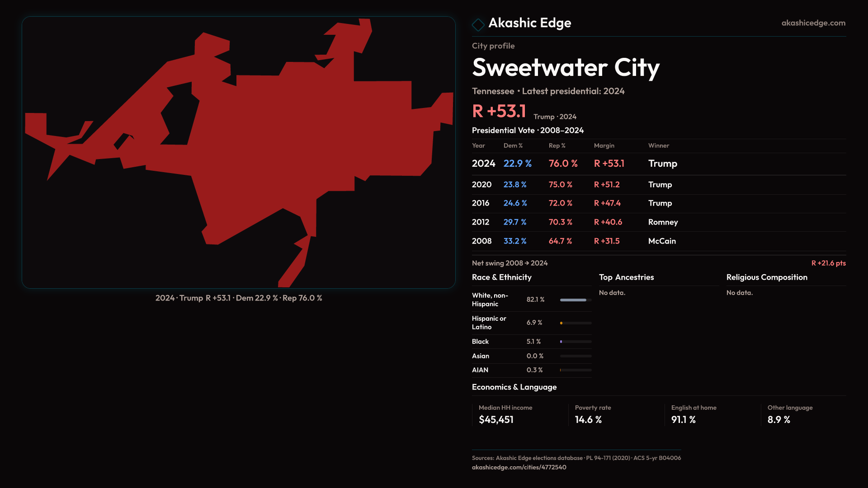Click the Sweetwater City title heading
The width and height of the screenshot is (868, 488).
tap(566, 68)
